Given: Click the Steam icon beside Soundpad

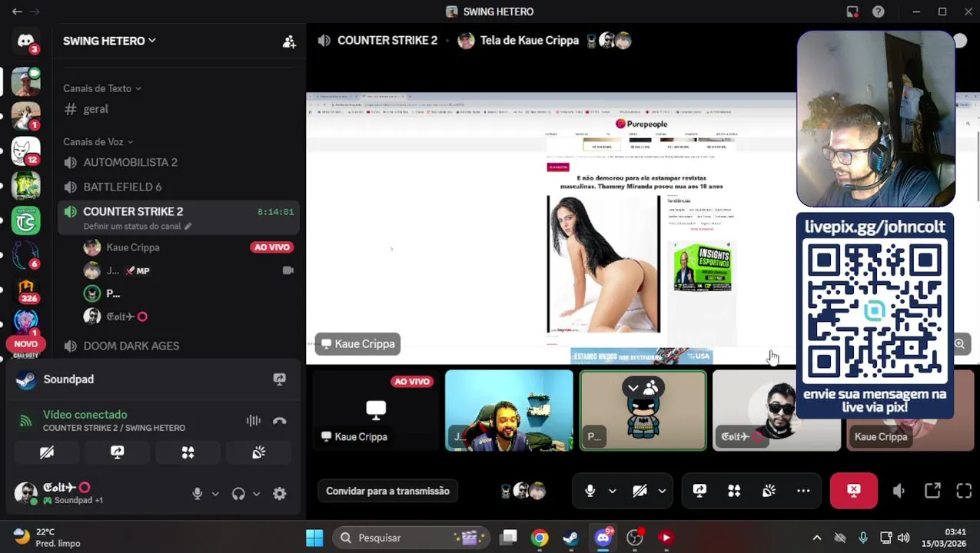Looking at the screenshot, I should [x=25, y=379].
